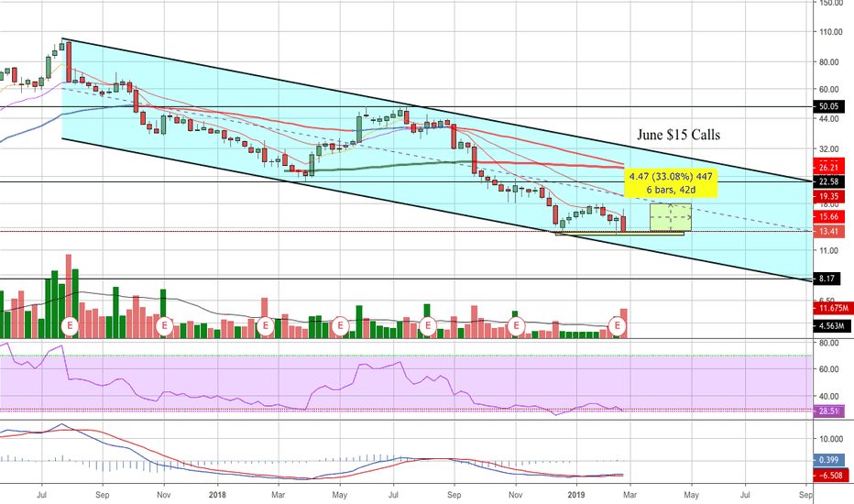Select the red 15.66 price label
The image size is (854, 504).
click(x=828, y=217)
